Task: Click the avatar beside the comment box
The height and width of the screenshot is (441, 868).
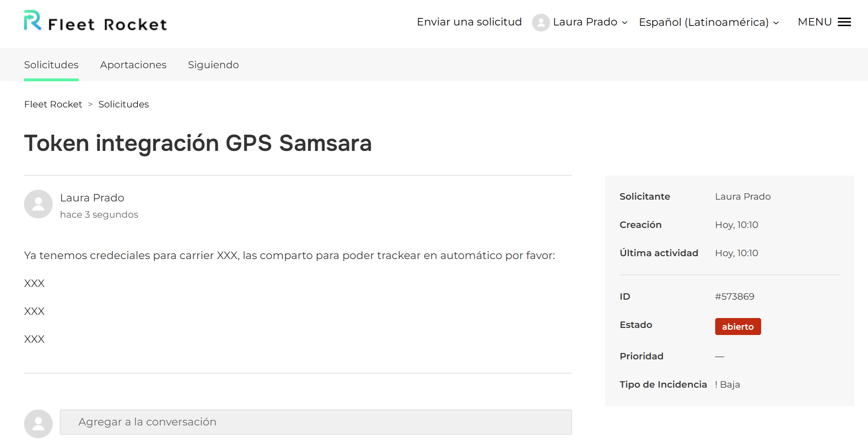Action: 38,424
